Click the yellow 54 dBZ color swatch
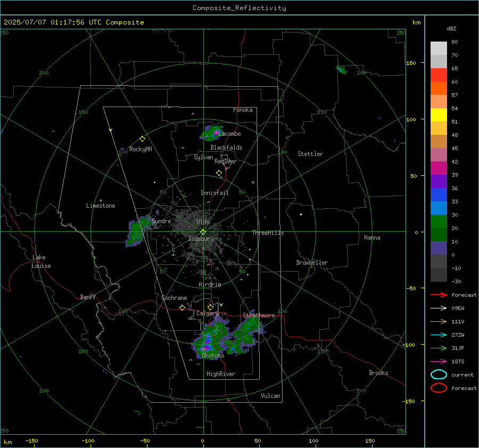 pyautogui.click(x=439, y=115)
